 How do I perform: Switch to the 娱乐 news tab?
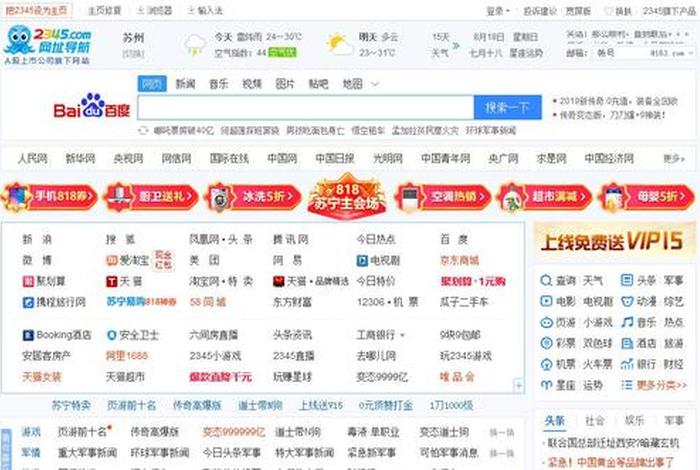point(634,420)
